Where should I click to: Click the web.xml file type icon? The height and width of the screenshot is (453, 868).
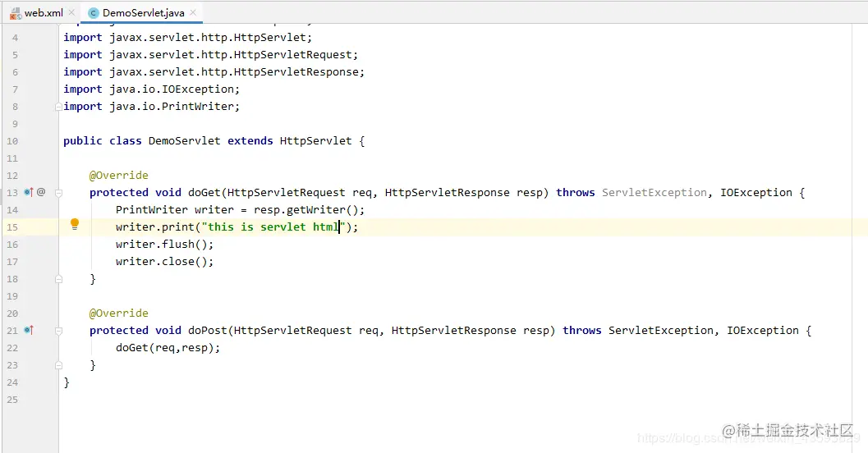[x=16, y=13]
